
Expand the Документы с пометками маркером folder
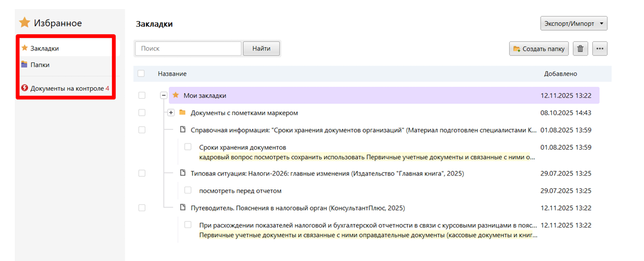(171, 113)
